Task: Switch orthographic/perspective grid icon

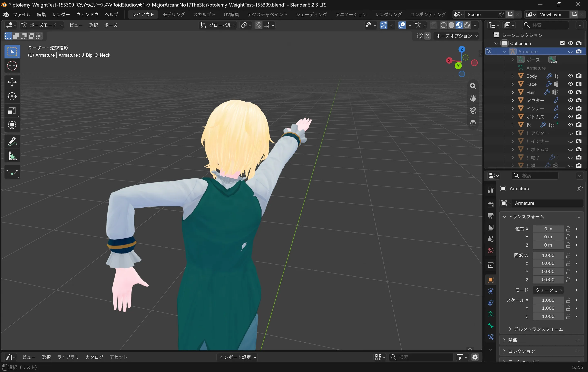Action: click(x=473, y=123)
